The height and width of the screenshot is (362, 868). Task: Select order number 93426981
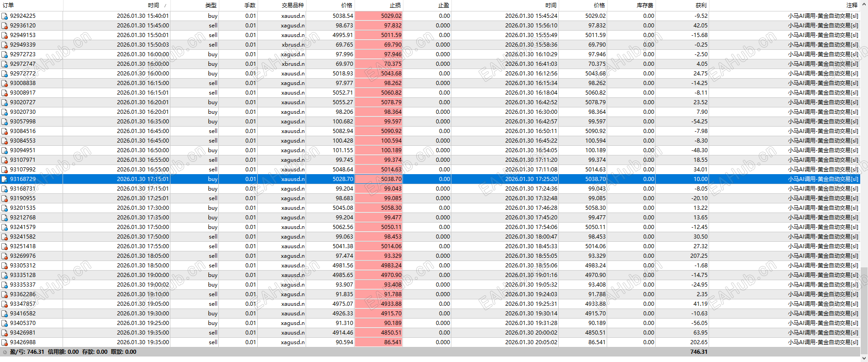pos(23,333)
